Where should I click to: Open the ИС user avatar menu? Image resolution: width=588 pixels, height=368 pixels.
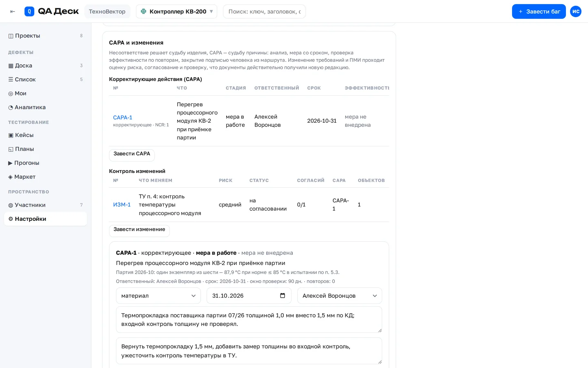(x=576, y=11)
